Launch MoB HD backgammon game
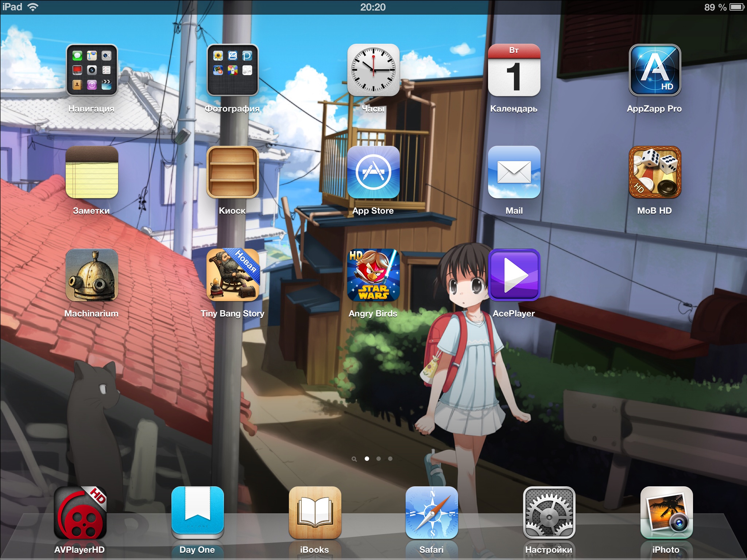This screenshot has height=560, width=747. 655,172
